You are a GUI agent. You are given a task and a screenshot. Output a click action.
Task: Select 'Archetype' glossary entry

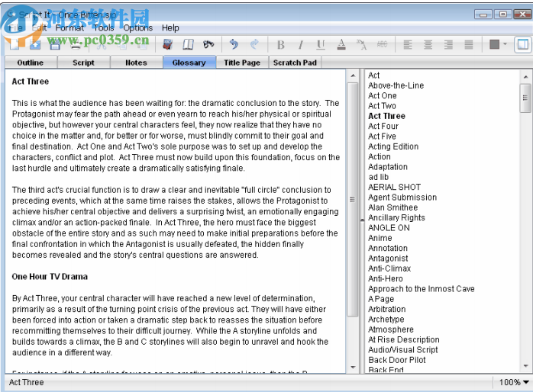click(386, 320)
